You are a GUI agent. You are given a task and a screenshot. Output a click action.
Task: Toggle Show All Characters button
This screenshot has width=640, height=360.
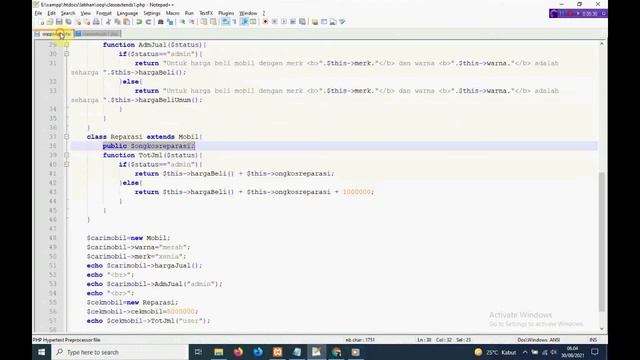pos(235,22)
